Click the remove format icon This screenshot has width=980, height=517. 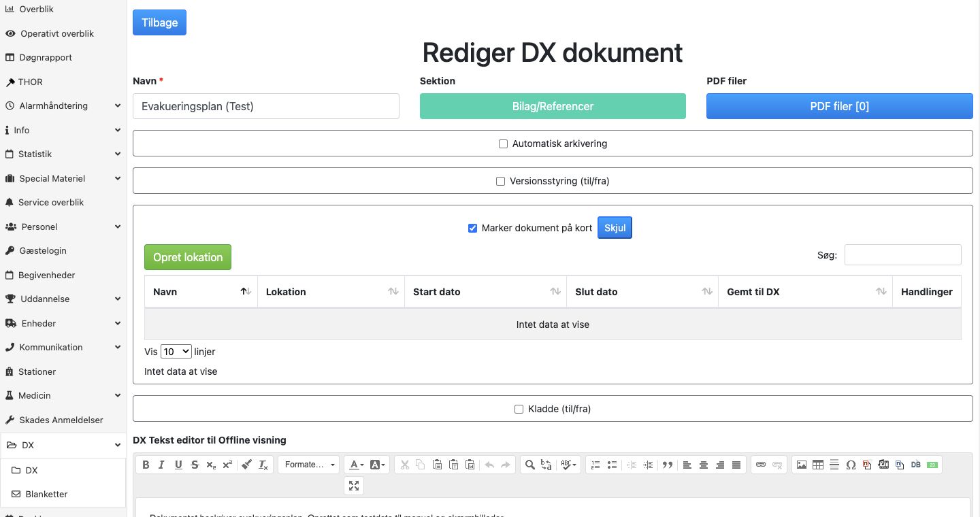[x=263, y=465]
